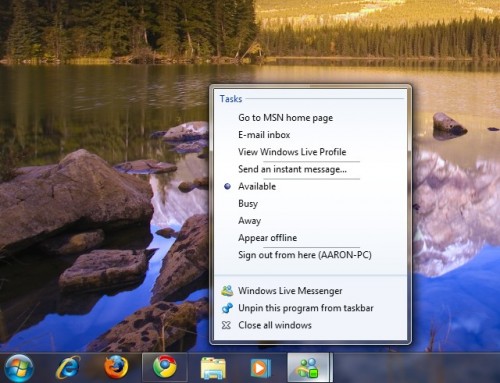500x383 pixels.
Task: Click Windows Live Messenger taskbar icon
Action: click(309, 368)
